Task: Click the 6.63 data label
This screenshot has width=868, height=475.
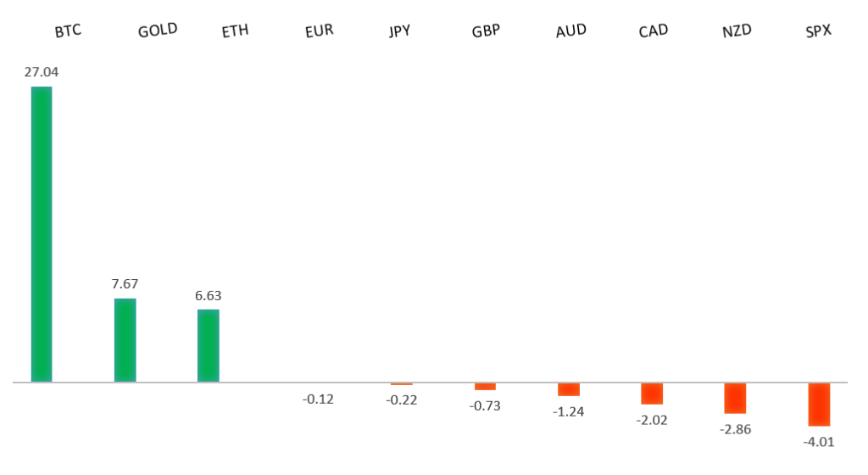Action: tap(208, 295)
